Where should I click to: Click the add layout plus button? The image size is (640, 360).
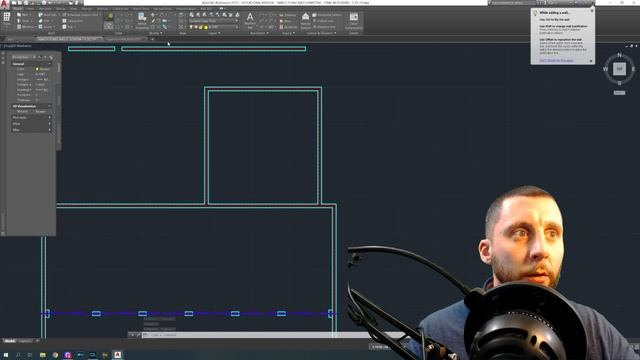[x=37, y=341]
